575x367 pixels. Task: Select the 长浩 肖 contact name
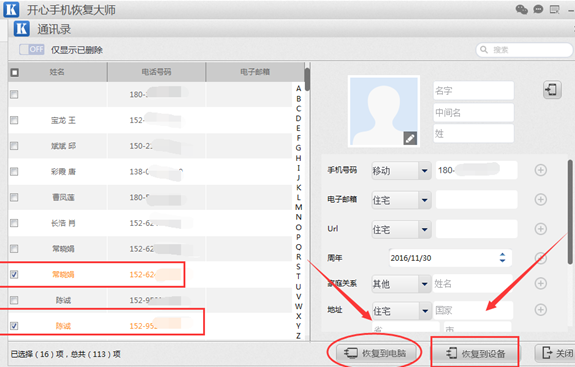63,223
